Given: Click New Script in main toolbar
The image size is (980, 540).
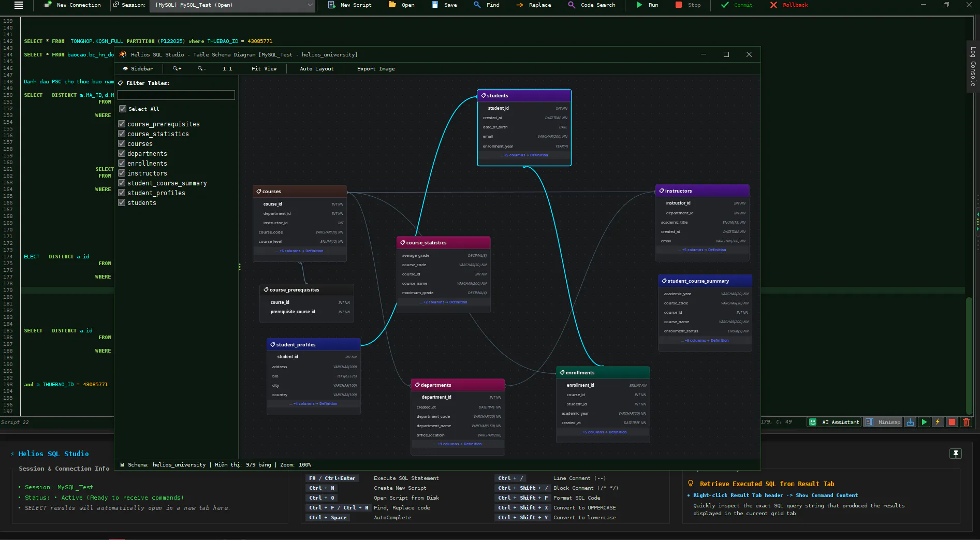Looking at the screenshot, I should tap(350, 5).
